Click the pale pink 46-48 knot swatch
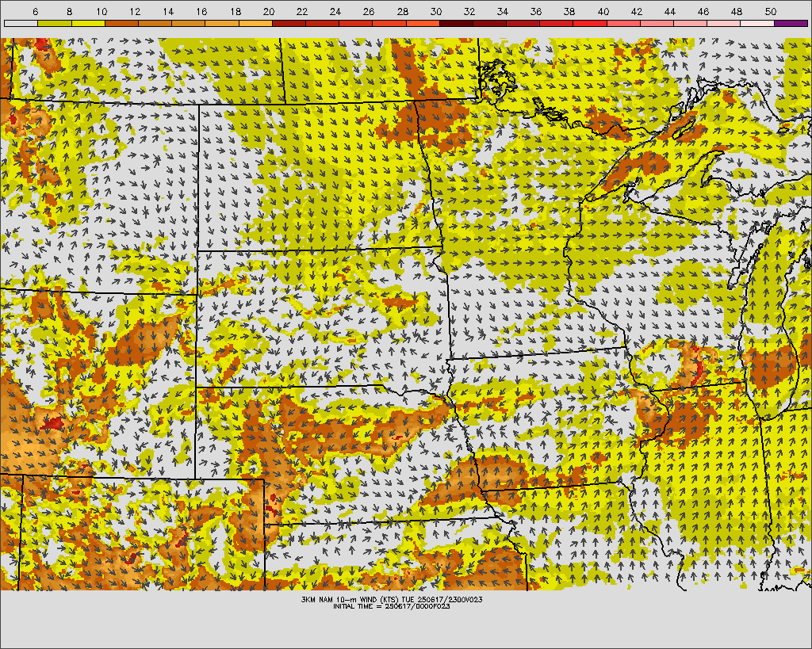The image size is (812, 649). pyautogui.click(x=725, y=23)
